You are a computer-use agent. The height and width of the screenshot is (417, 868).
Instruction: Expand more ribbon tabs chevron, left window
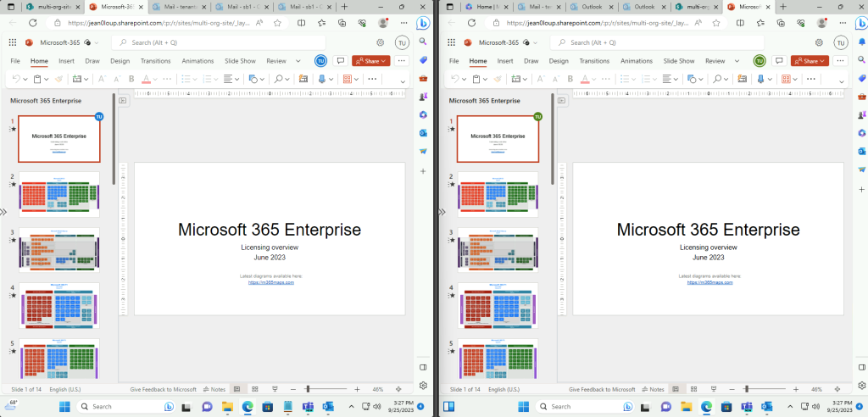[298, 61]
